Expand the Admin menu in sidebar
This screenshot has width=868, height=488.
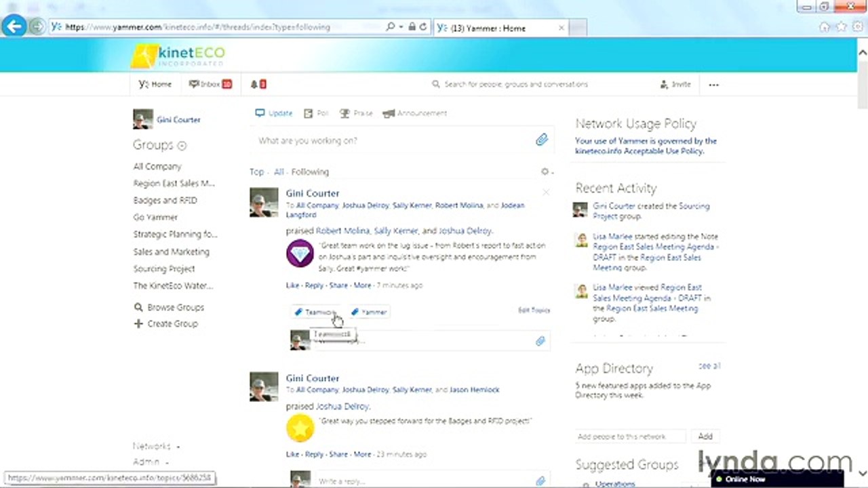(151, 462)
